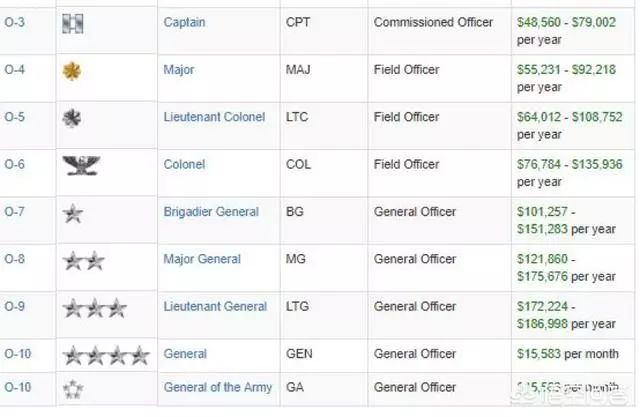This screenshot has width=640, height=417.
Task: Click the five-star General of the Army insignia
Action: tap(73, 389)
